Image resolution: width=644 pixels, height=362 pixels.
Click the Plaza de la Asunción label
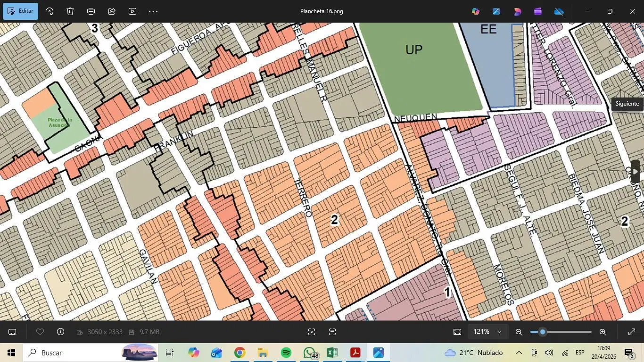[59, 123]
